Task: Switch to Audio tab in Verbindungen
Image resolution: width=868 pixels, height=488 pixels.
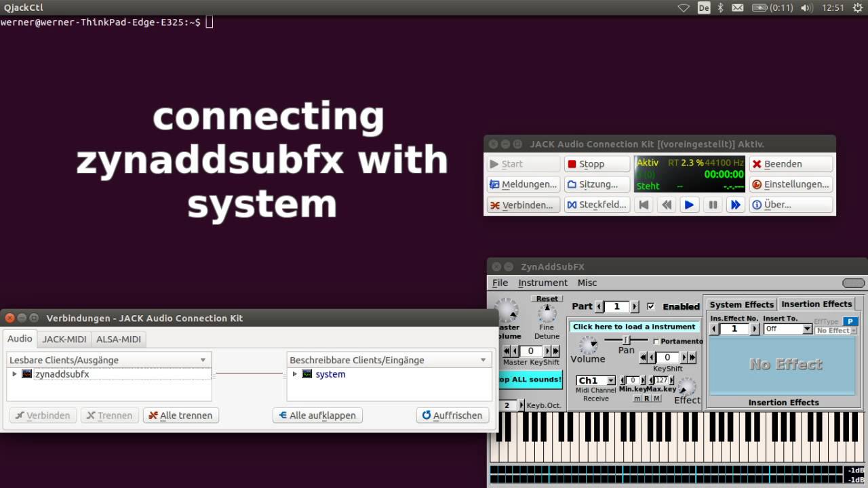Action: pos(20,338)
